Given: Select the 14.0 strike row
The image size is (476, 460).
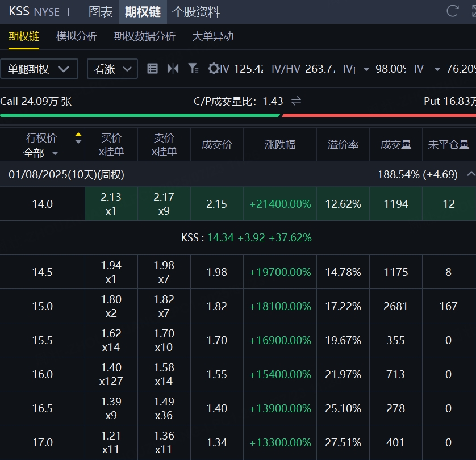Looking at the screenshot, I should pos(238,204).
